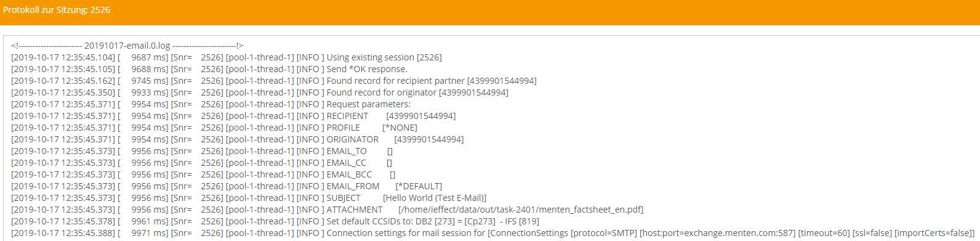The height and width of the screenshot is (241, 980).
Task: Select the ORIGINATOR [4399901544994] parameter line
Action: [x=238, y=139]
